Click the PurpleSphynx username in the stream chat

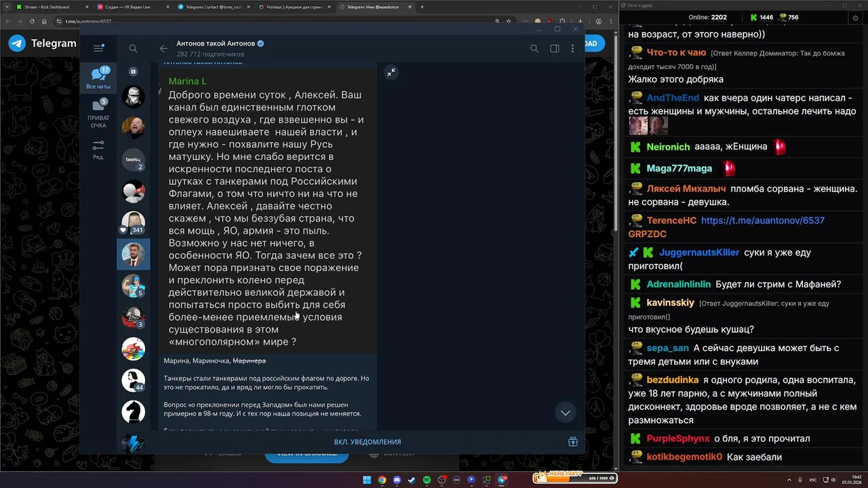pos(678,439)
